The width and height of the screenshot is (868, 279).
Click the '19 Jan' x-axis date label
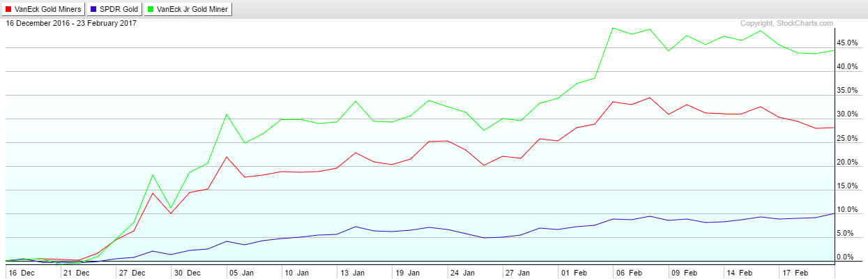[x=407, y=273]
